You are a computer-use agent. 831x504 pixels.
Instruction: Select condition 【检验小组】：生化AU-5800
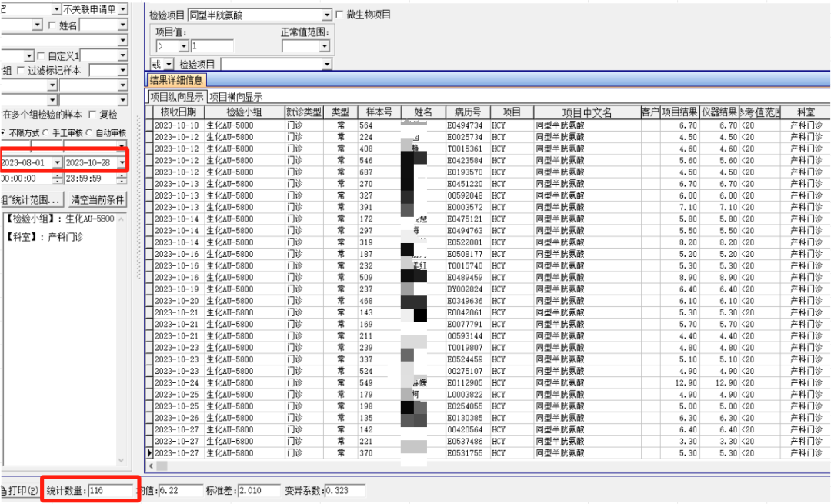coord(60,219)
